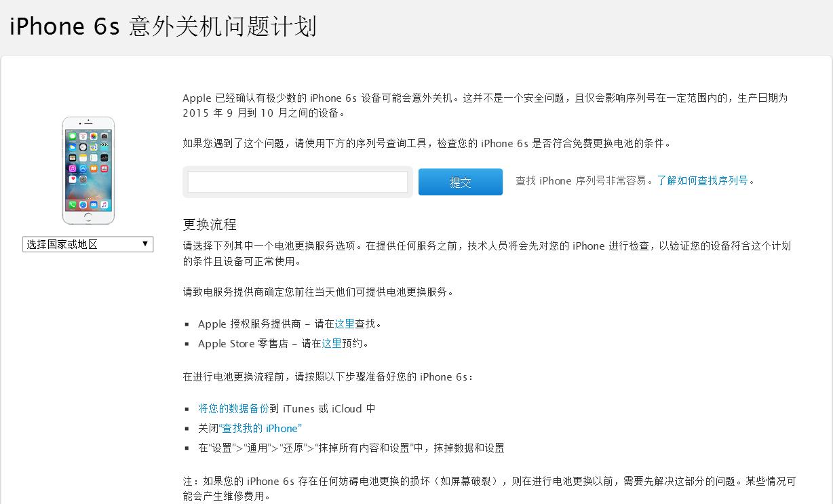
Task: Click the Camera icon on the iPhone screen image
Action: 104,136
